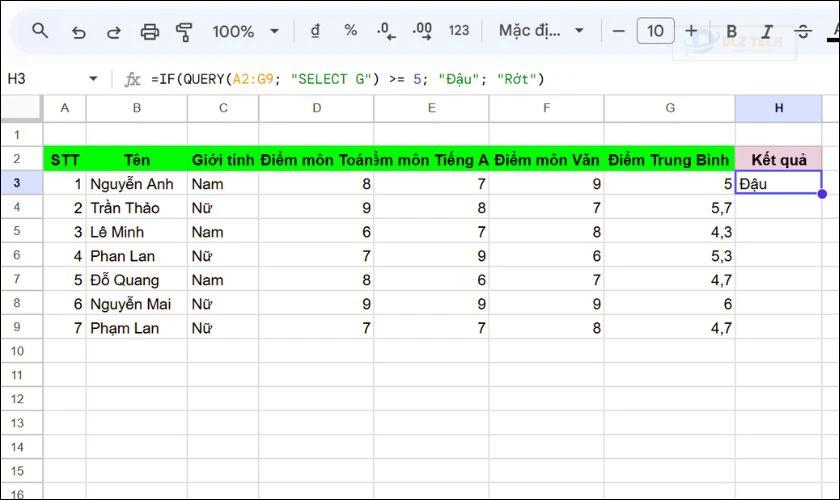The width and height of the screenshot is (840, 500).
Task: Select cell containing Trần Thảo
Action: [137, 208]
